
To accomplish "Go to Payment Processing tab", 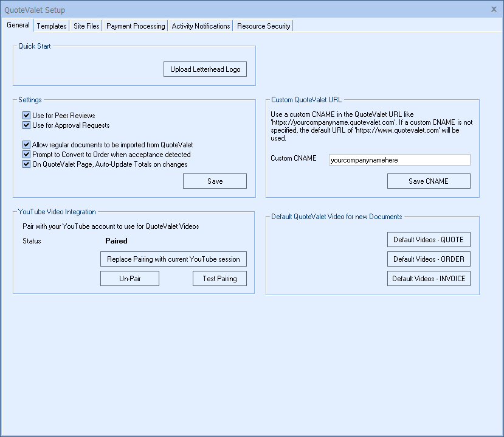I will click(136, 26).
